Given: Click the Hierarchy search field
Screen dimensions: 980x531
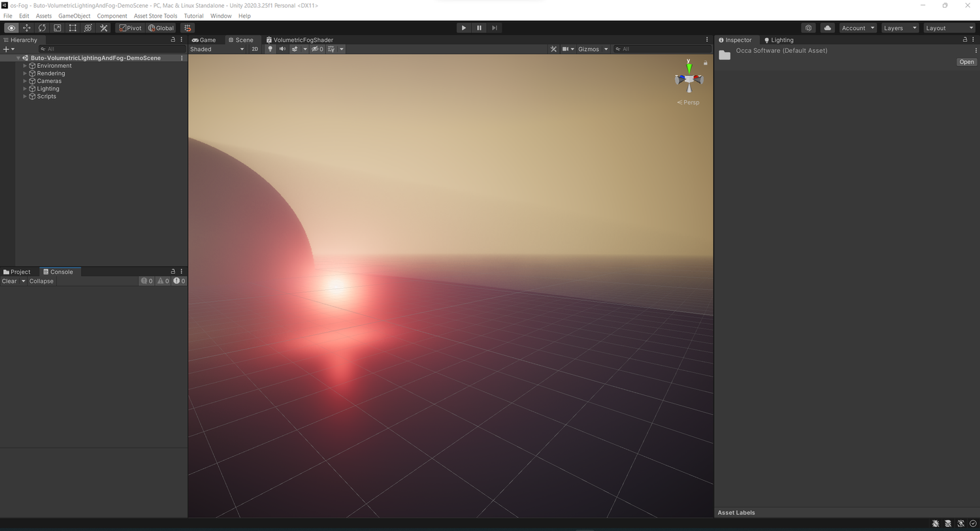Looking at the screenshot, I should click(x=111, y=49).
